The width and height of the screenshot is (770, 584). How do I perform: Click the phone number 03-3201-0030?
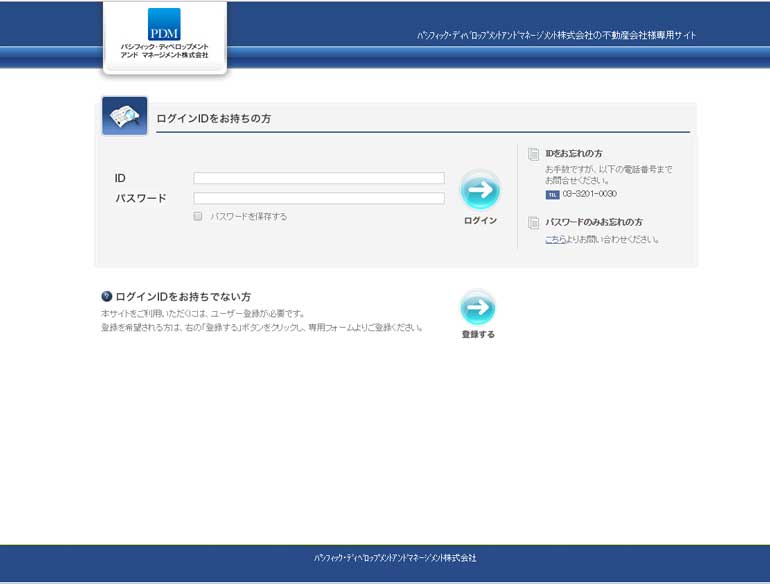[589, 194]
